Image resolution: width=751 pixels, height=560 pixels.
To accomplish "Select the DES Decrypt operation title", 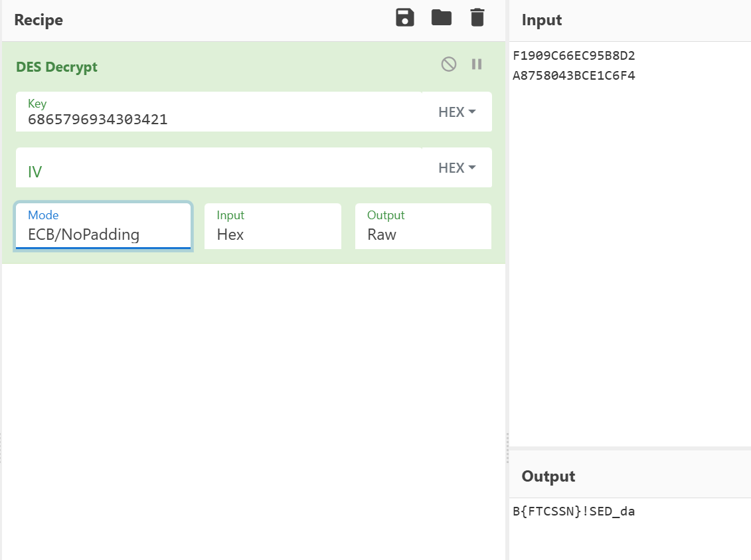I will click(56, 67).
